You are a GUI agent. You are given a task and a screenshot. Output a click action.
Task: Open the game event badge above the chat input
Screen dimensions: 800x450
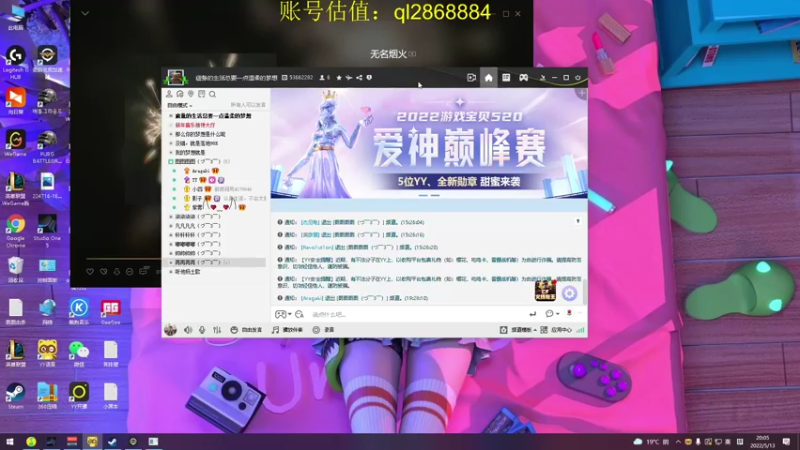545,290
